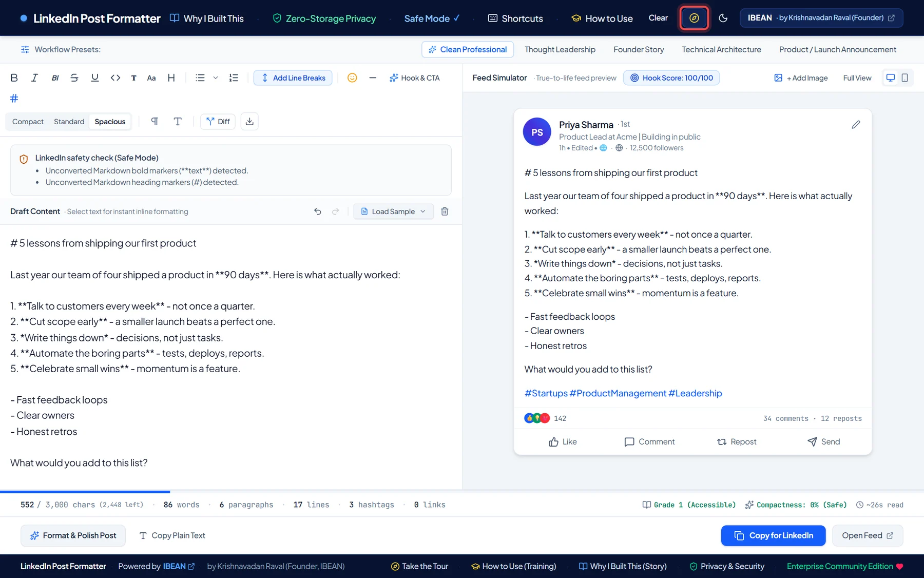Select Standard spacing option

click(69, 122)
